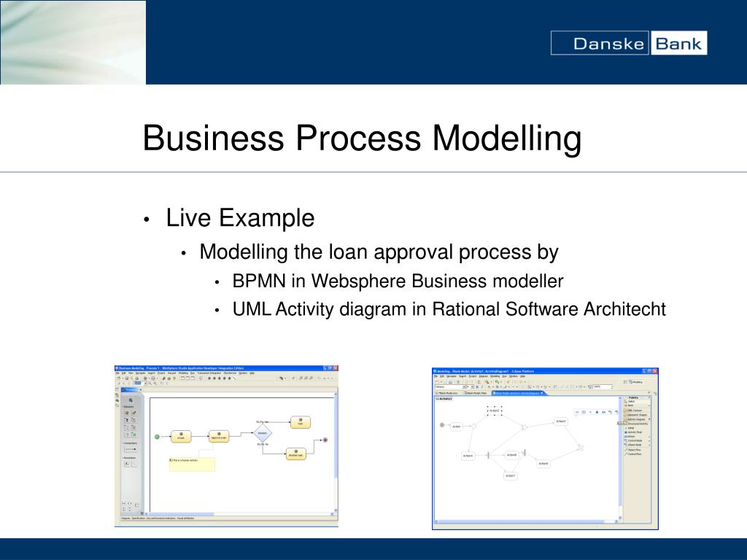Open the File menu in Eclipse Platform window

(x=436, y=376)
